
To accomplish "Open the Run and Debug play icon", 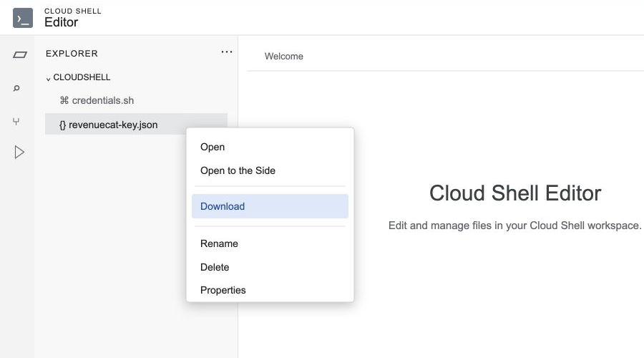I will point(19,152).
